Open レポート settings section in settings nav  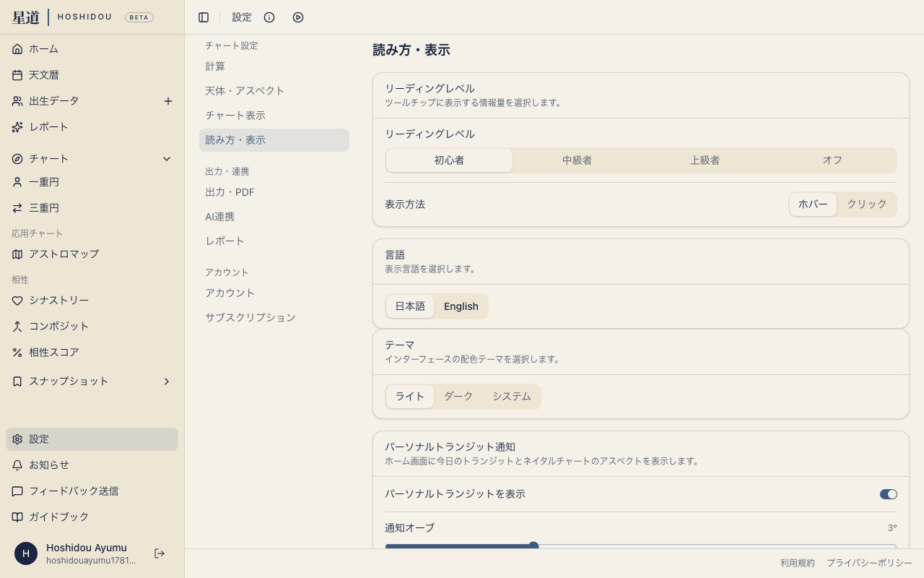274,241
